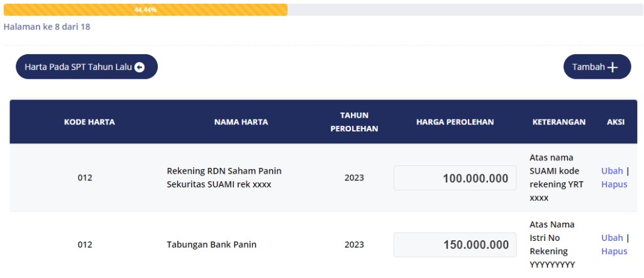
Task: Delete the Tabungan Bank Panin entry via Hapus
Action: (x=614, y=251)
